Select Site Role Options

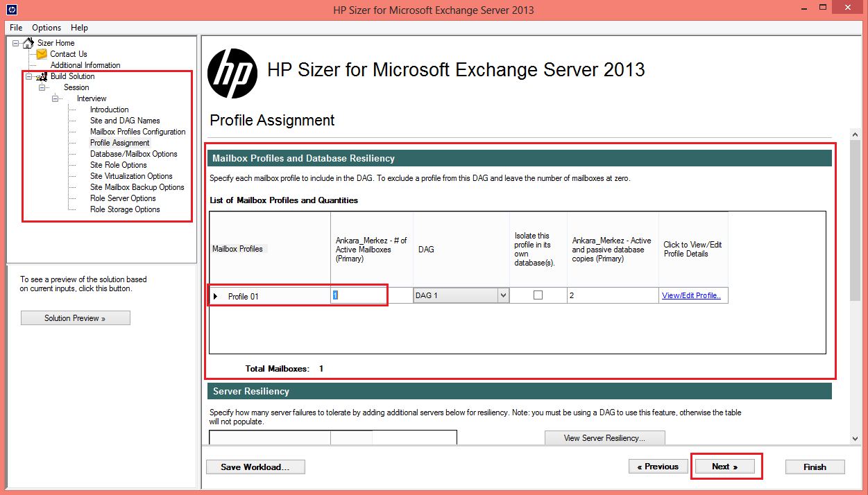point(119,165)
